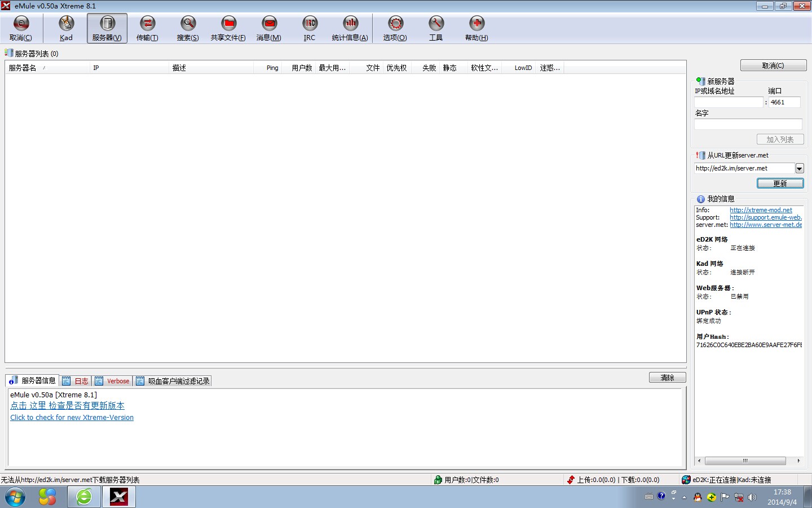812x508 pixels.
Task: Open the IRC chat page
Action: (310, 28)
